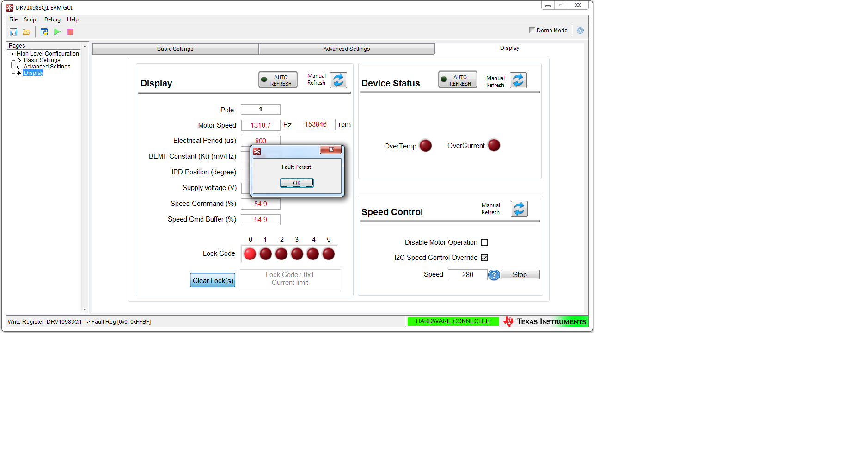Image resolution: width=868 pixels, height=469 pixels.
Task: Click the Write Register status bar text
Action: 79,322
